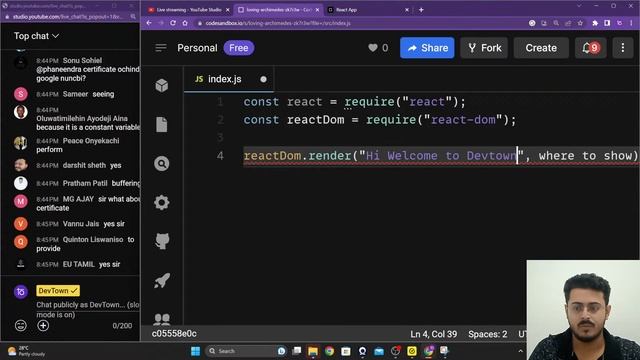
Task: Expand the Top chat dropdown
Action: tap(36, 36)
